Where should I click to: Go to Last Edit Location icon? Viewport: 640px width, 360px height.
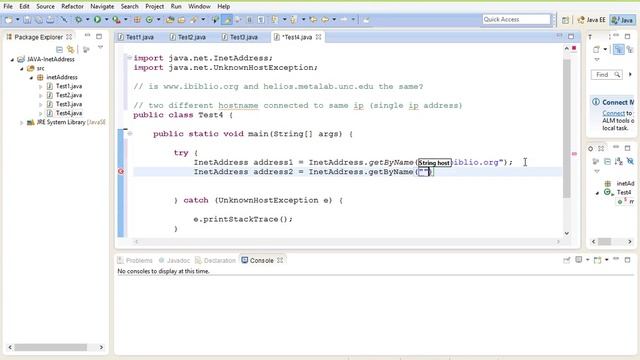(313, 20)
